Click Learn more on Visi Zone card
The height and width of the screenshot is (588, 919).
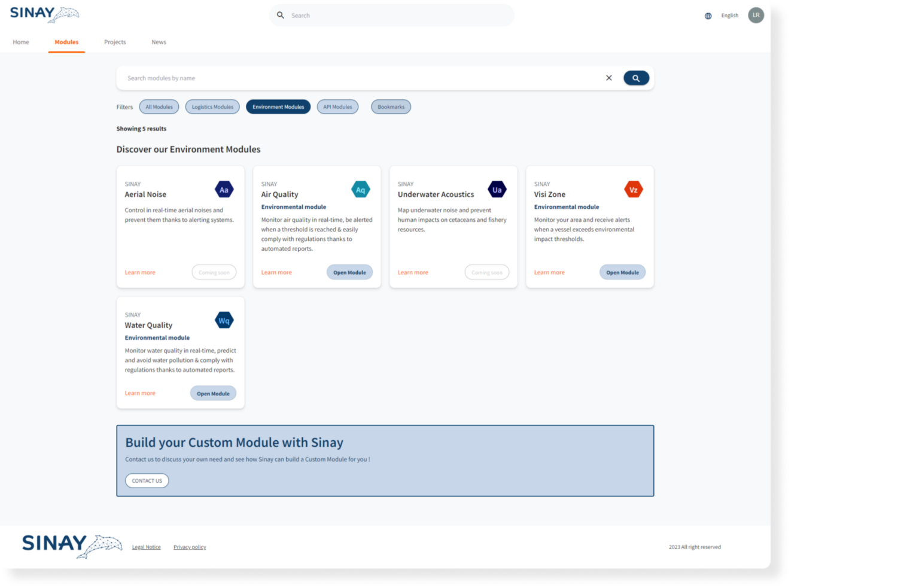[x=549, y=273]
